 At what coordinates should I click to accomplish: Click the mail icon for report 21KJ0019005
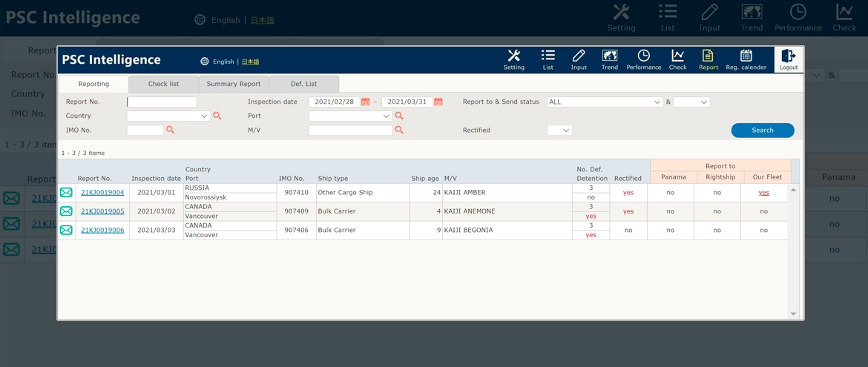(67, 211)
